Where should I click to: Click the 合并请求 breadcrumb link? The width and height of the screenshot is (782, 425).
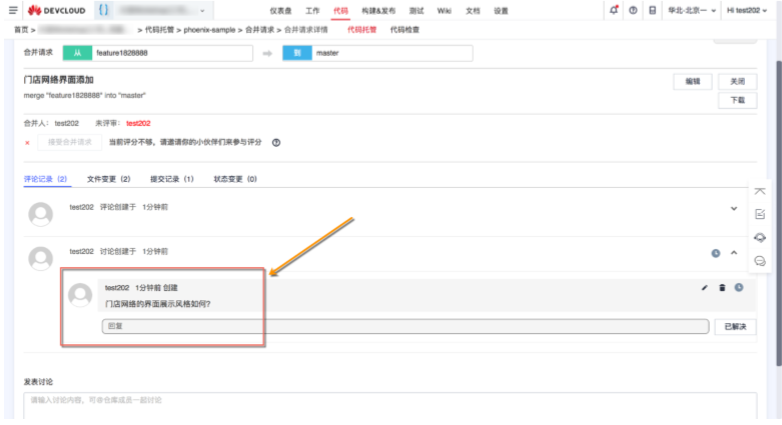coord(259,30)
